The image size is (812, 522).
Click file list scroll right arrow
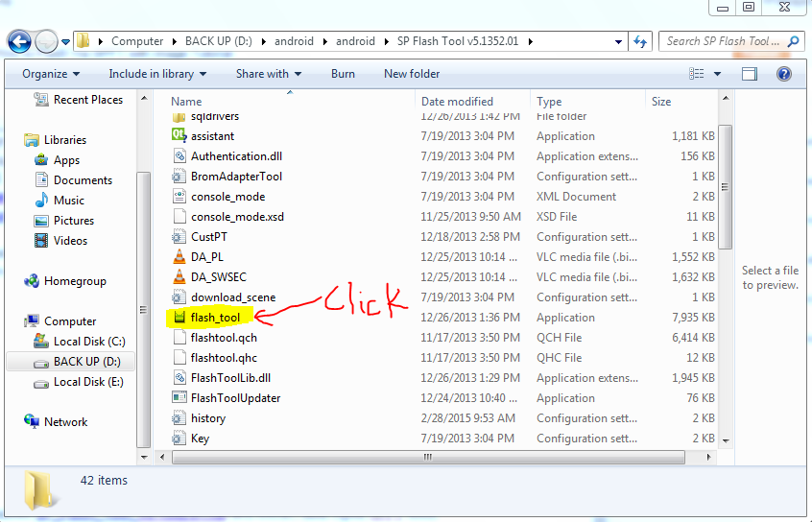pyautogui.click(x=709, y=458)
